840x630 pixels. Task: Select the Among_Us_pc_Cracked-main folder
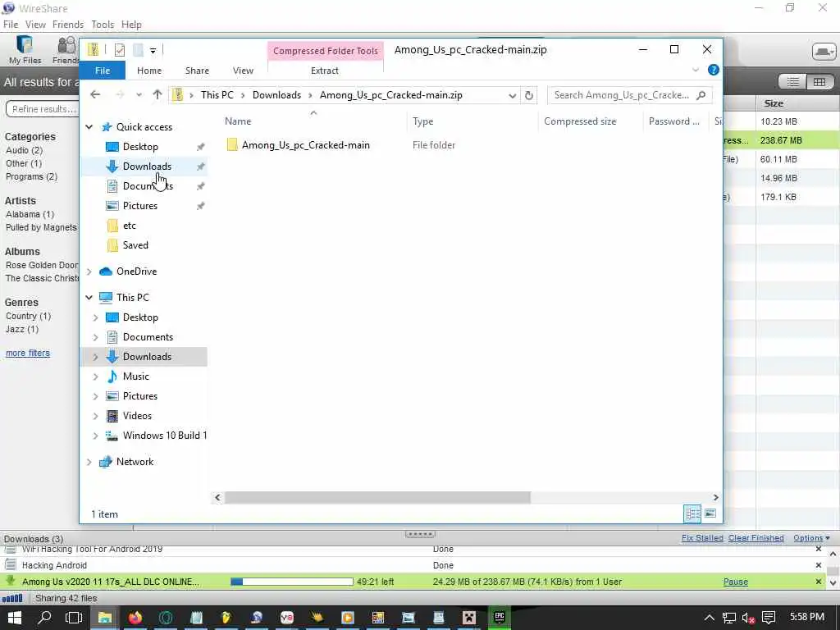point(305,145)
